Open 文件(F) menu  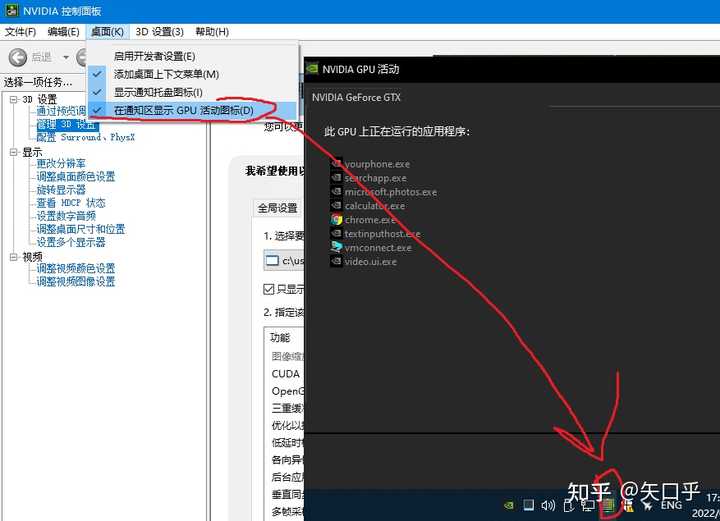[21, 32]
